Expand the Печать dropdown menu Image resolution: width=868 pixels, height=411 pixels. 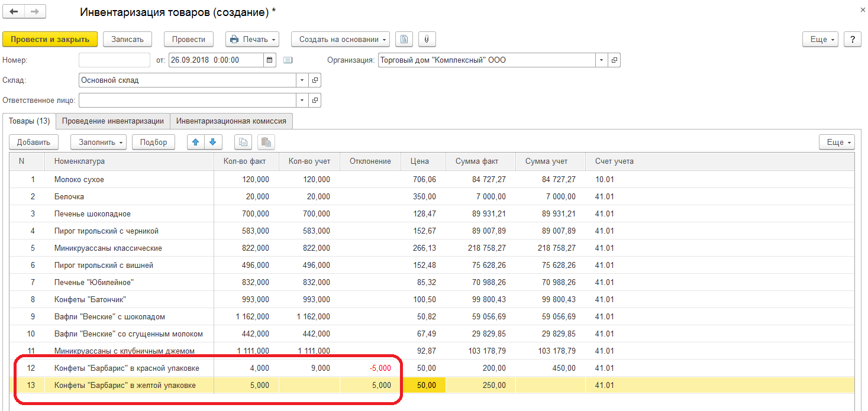point(252,40)
